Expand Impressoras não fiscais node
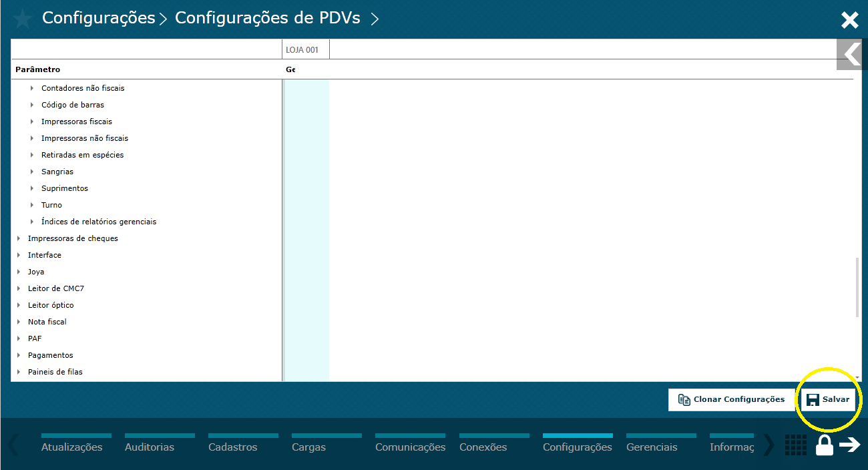Image resolution: width=868 pixels, height=470 pixels. click(31, 138)
